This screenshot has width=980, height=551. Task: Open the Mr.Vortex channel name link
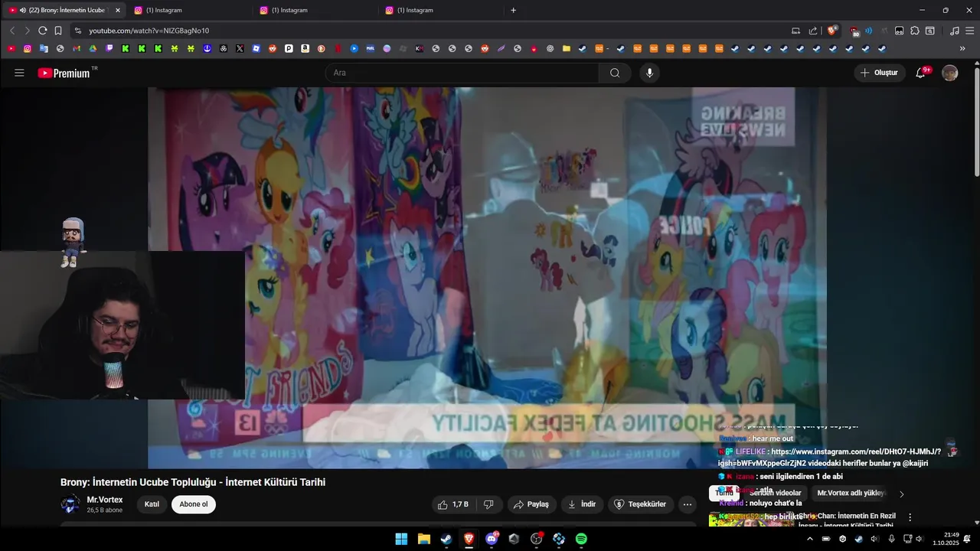[105, 500]
